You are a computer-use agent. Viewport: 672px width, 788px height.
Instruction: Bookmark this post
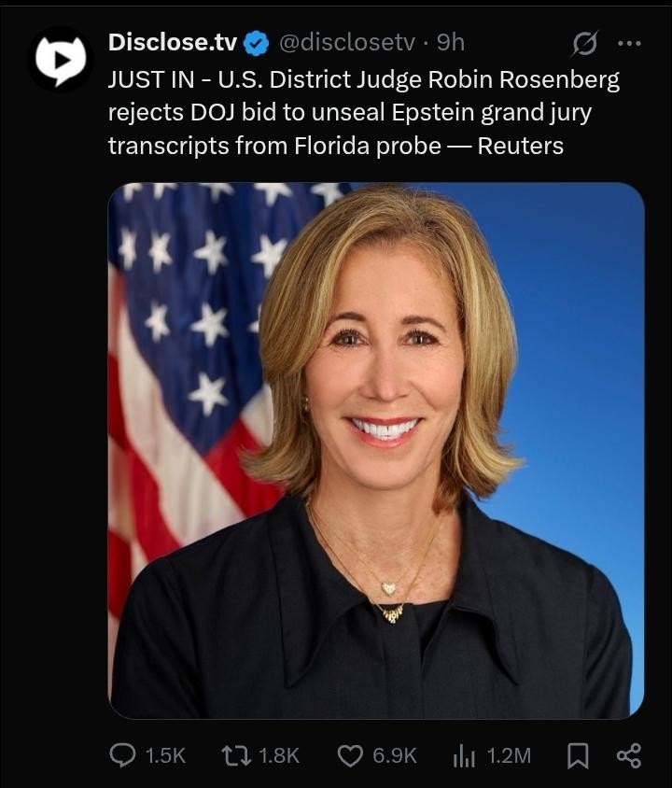578,756
